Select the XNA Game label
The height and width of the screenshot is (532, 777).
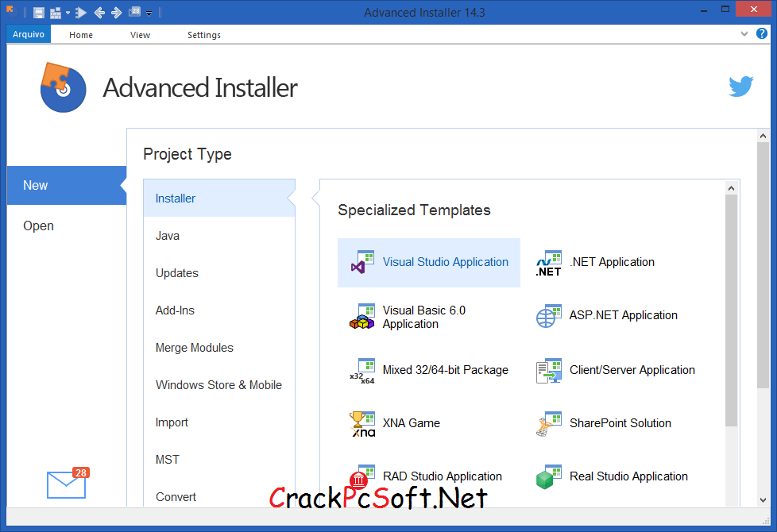pos(412,423)
